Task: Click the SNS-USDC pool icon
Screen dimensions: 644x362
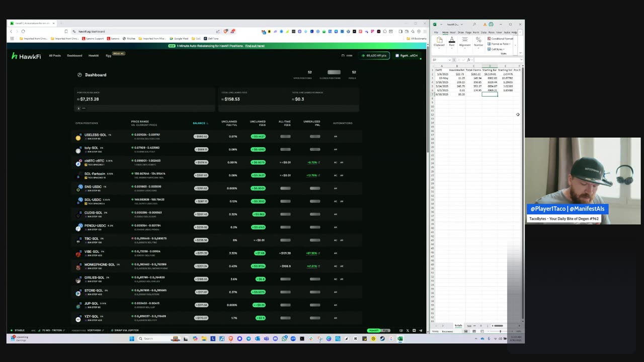Action: [x=78, y=188]
